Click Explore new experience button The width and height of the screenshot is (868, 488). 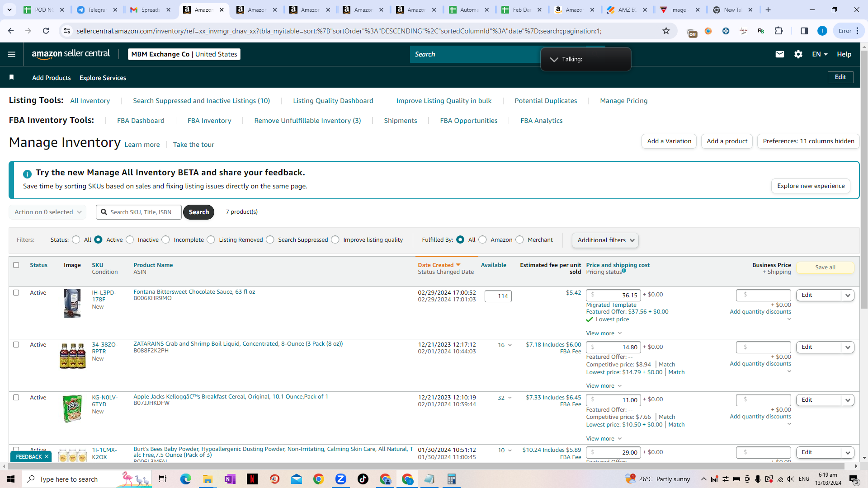coord(811,186)
